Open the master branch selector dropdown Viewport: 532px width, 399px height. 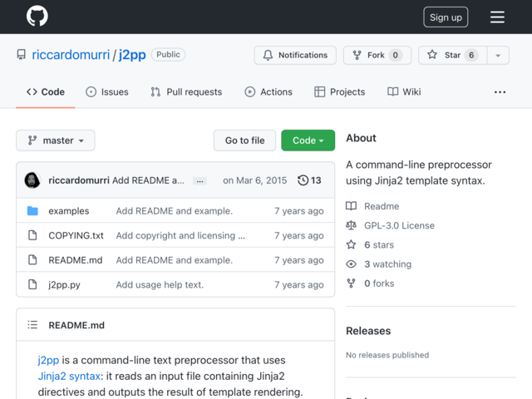[x=56, y=140]
